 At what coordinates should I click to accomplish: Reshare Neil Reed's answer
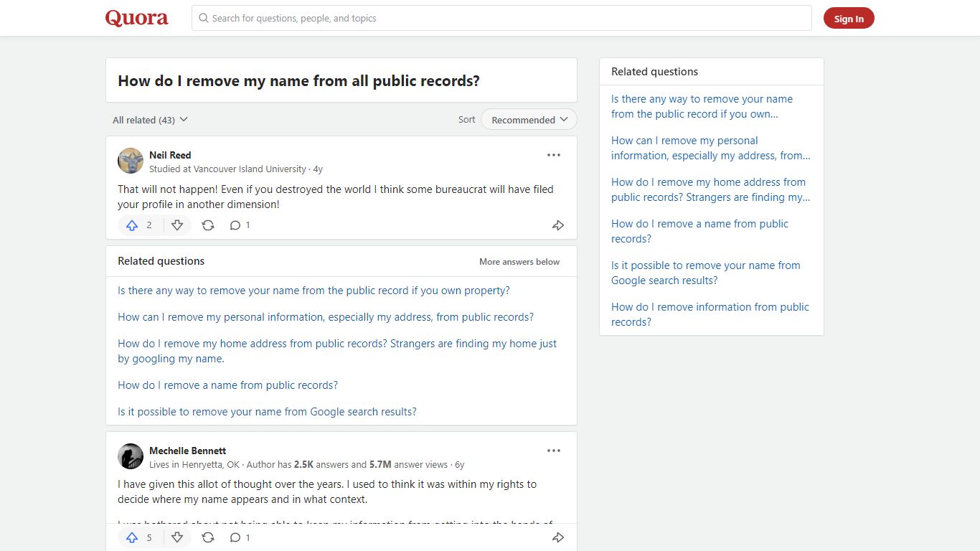[208, 225]
